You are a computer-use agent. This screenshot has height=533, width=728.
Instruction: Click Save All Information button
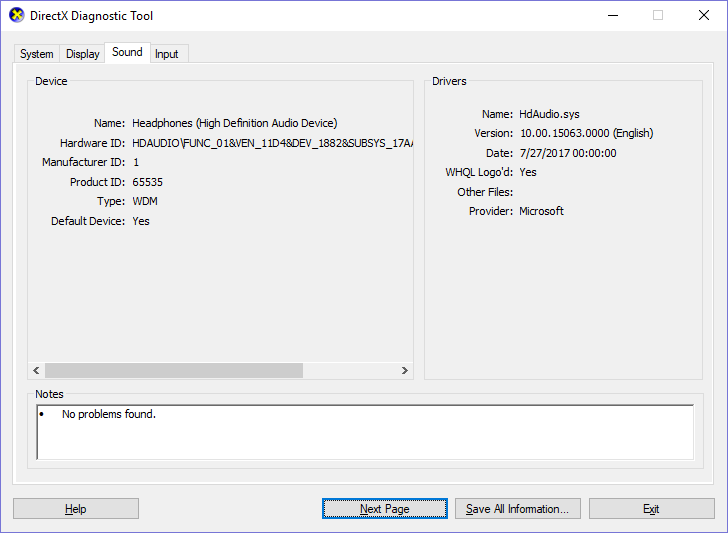[x=518, y=509]
